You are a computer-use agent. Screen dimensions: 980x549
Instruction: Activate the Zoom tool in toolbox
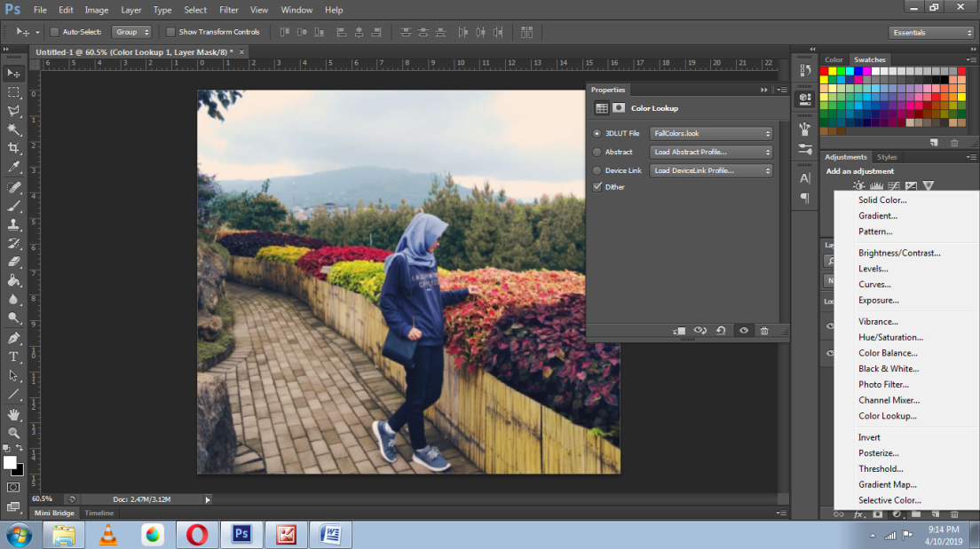[13, 433]
